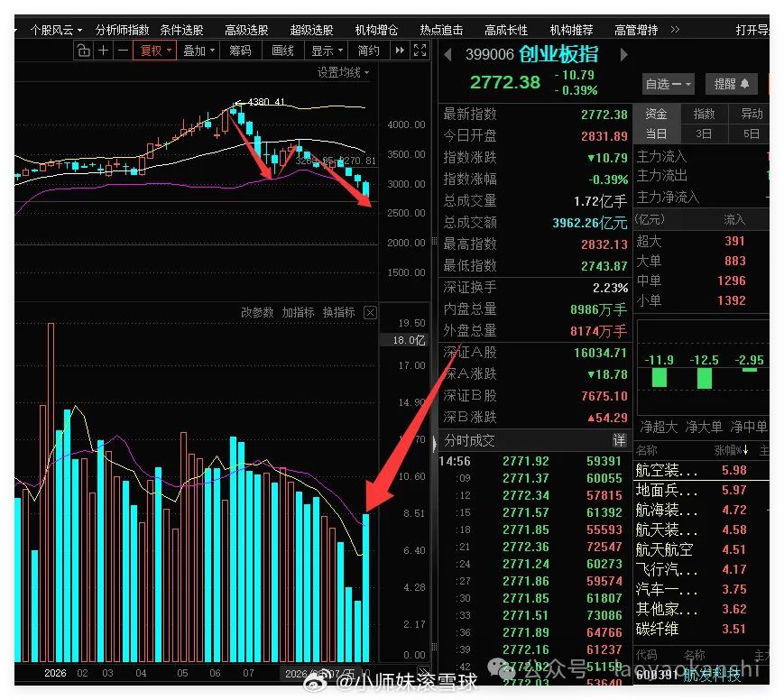Select 碳纤维 sector row
784x700 pixels.
click(702, 629)
